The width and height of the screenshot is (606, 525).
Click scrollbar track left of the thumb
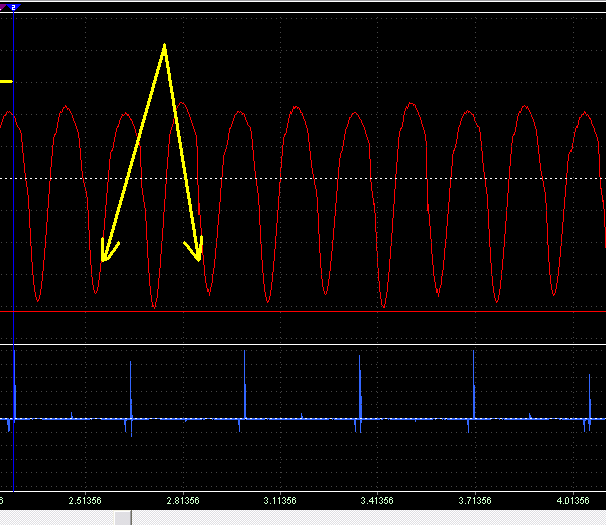(57, 518)
